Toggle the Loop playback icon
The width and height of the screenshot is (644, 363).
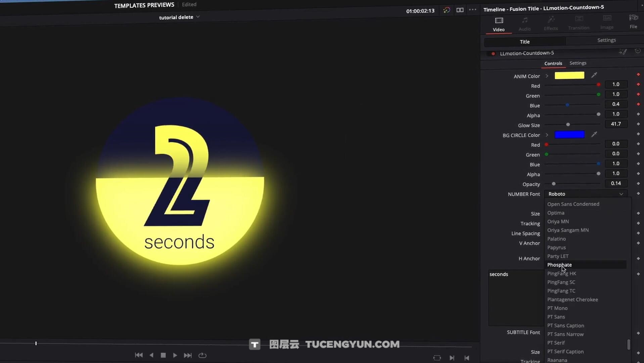[202, 355]
